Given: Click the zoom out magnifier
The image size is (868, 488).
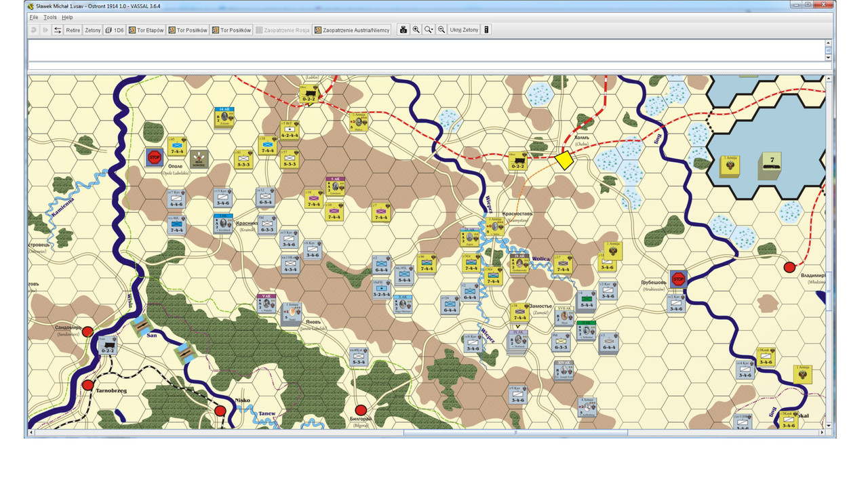Looking at the screenshot, I should pos(441,30).
